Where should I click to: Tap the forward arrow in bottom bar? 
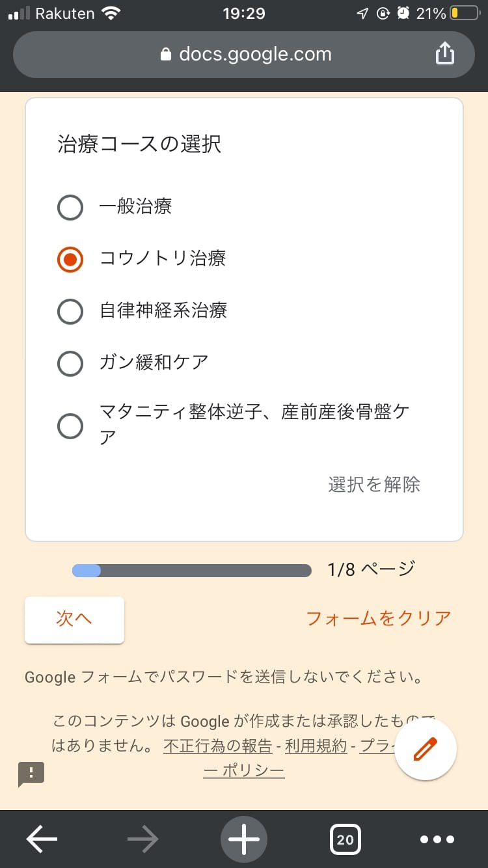(143, 839)
